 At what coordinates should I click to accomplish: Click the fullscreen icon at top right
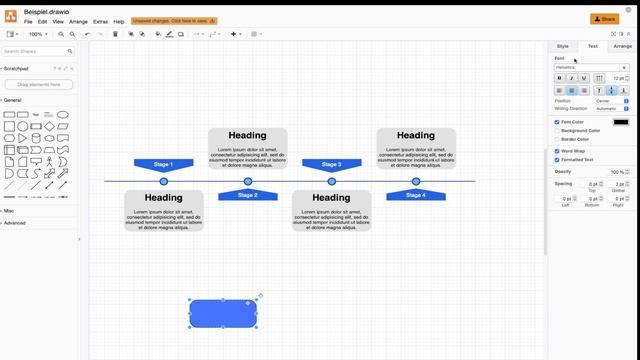(x=613, y=34)
